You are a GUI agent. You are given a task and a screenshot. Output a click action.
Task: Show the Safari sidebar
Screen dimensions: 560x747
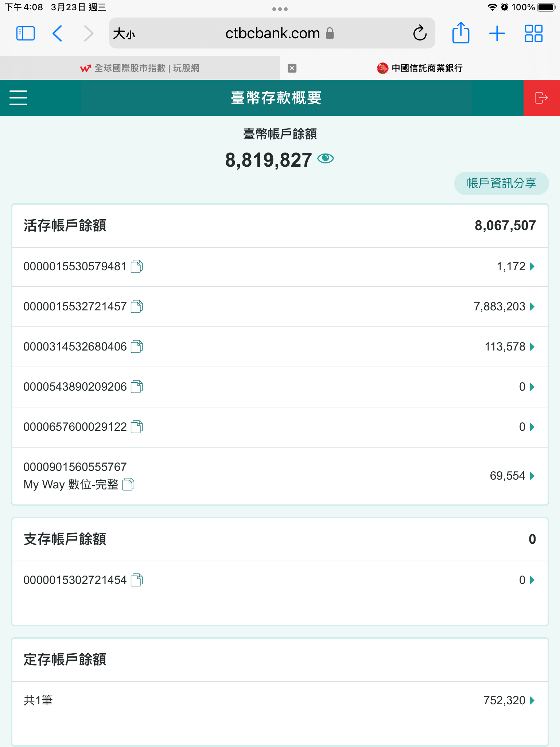pyautogui.click(x=26, y=34)
